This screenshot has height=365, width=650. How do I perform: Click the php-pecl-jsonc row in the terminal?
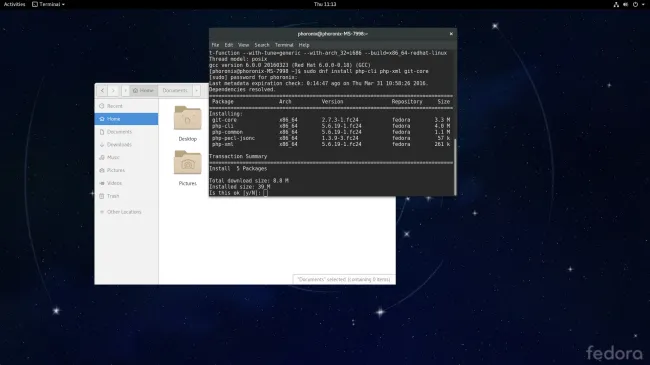[x=331, y=138]
